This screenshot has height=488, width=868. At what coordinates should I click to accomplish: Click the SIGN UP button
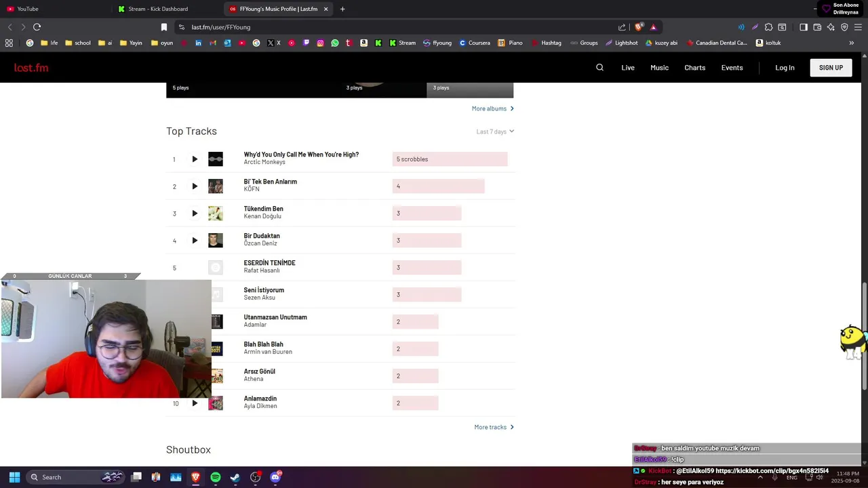coord(831,68)
